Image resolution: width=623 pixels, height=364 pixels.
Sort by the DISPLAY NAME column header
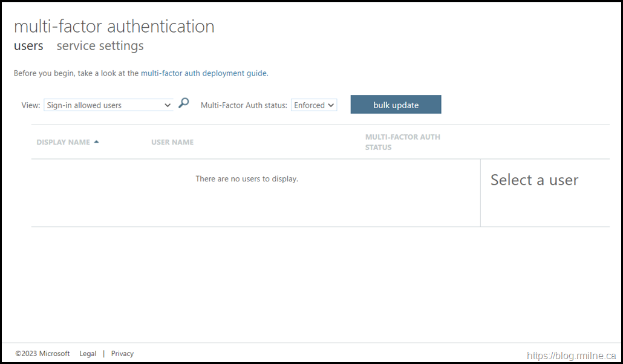tap(63, 141)
